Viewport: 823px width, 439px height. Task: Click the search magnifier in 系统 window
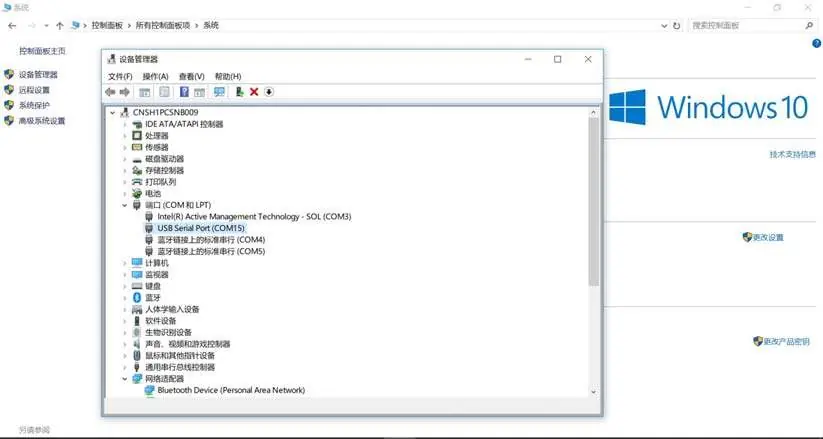(x=809, y=25)
